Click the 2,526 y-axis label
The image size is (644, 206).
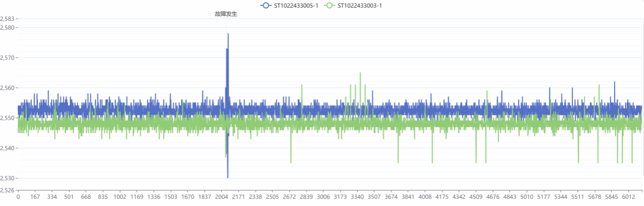(8, 190)
